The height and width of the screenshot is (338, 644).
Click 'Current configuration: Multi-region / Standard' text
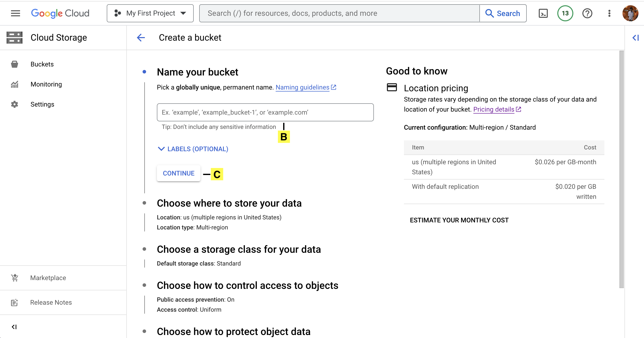(470, 127)
